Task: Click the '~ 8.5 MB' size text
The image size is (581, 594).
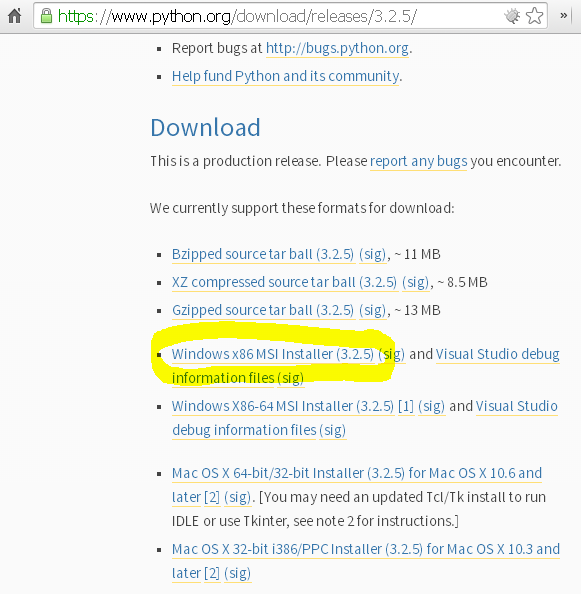Action: 462,283
